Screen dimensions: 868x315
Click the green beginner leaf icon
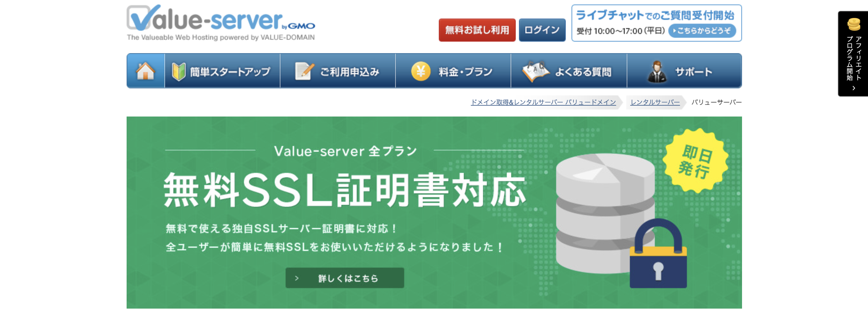(x=179, y=72)
